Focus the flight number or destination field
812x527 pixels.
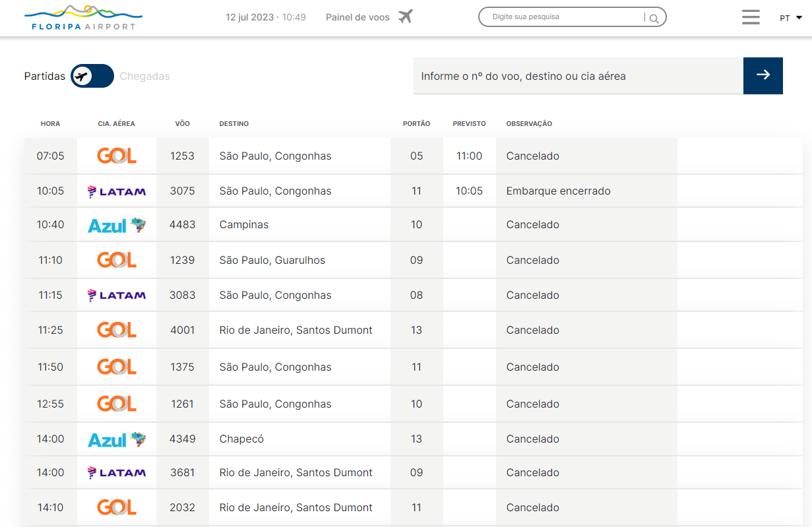pyautogui.click(x=578, y=76)
